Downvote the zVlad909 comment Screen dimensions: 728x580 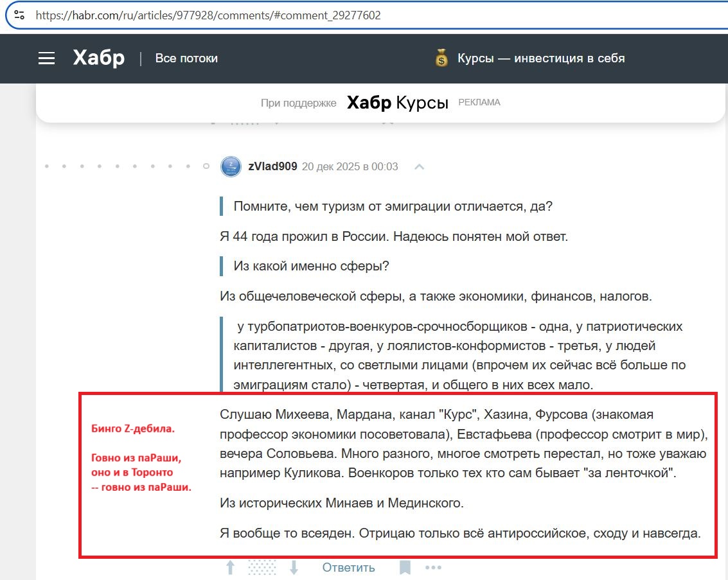(294, 568)
